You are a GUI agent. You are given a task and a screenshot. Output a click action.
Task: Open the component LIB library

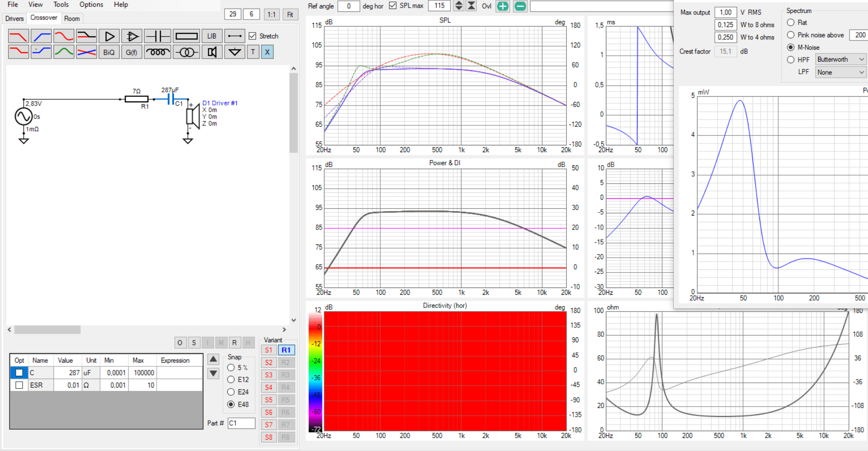(x=212, y=36)
